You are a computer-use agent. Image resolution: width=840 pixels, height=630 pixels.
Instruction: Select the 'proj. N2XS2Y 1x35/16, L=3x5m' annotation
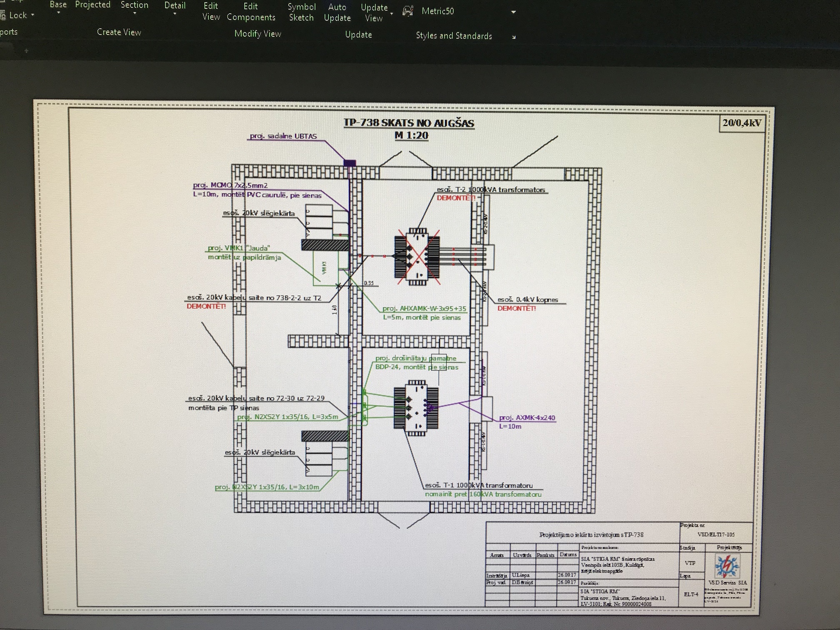287,417
